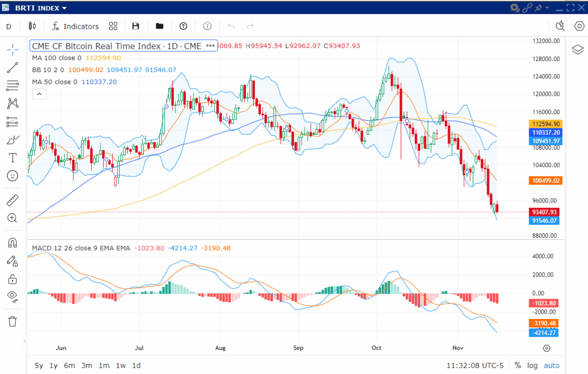
Task: Remove all drawings via trash icon
Action: [x=12, y=321]
